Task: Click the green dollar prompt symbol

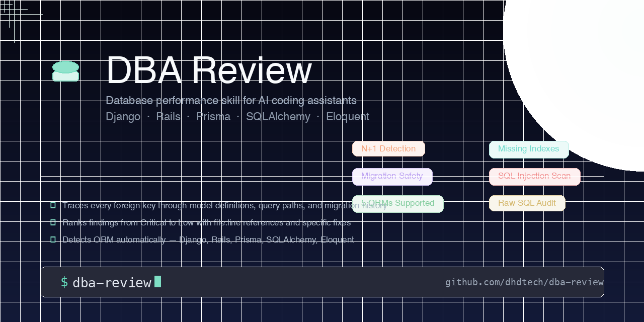Action: pos(64,282)
